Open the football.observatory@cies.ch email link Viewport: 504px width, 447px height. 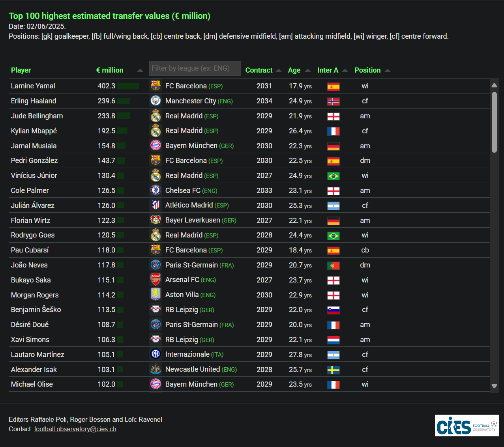(x=75, y=429)
